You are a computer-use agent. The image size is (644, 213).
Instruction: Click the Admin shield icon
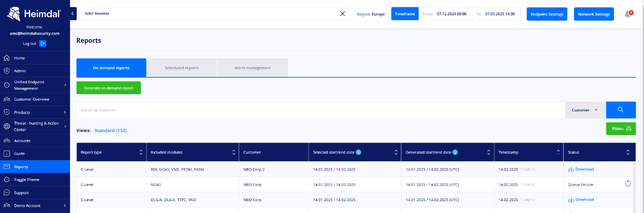(x=7, y=71)
